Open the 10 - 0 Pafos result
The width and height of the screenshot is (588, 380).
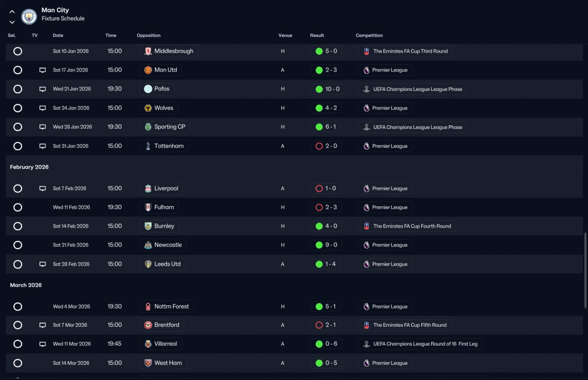[x=327, y=89]
